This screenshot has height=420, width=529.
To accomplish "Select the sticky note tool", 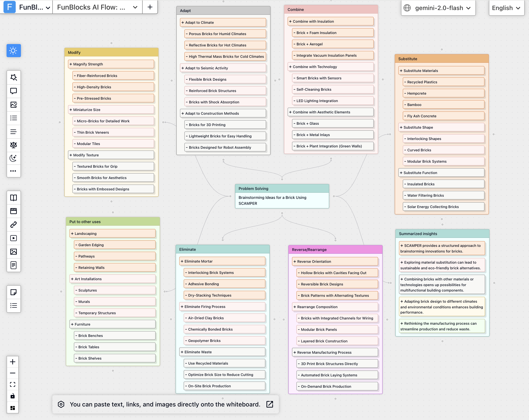I will 14,292.
